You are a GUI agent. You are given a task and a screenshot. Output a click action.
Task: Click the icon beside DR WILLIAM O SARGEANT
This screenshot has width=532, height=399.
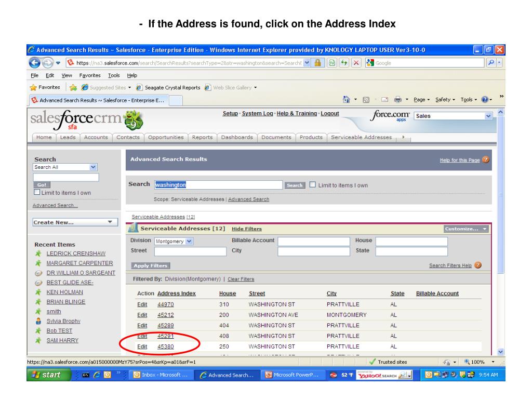click(x=38, y=273)
